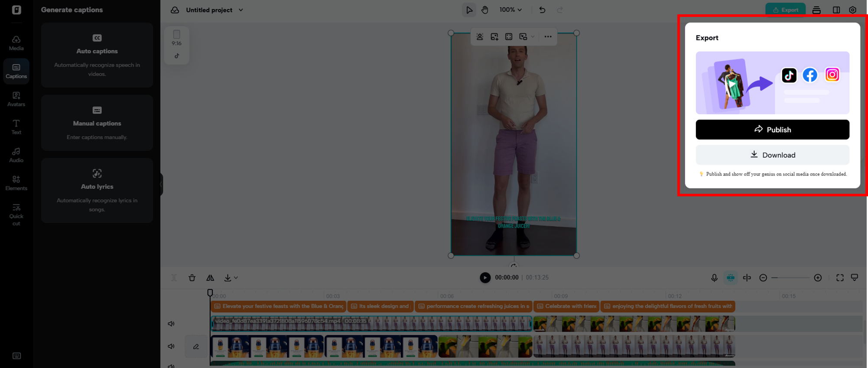868x368 pixels.
Task: Redo the last undone action
Action: tap(560, 10)
